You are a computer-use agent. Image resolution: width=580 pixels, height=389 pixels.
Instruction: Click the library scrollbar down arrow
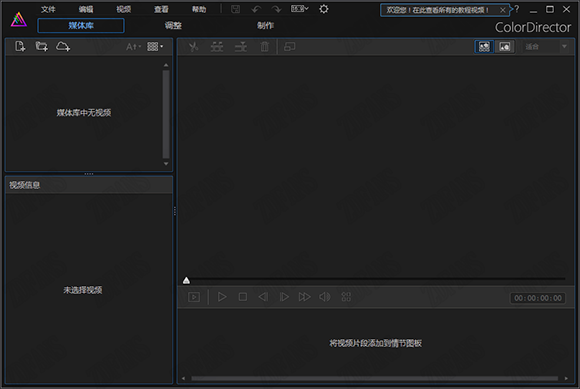(166, 163)
